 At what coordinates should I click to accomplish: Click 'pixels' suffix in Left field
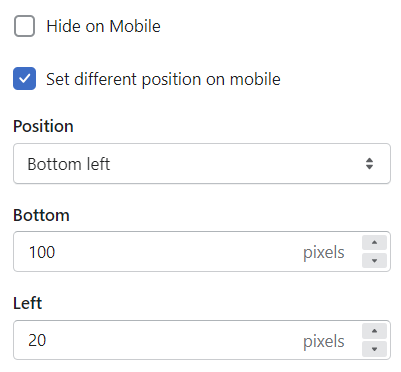click(x=324, y=342)
